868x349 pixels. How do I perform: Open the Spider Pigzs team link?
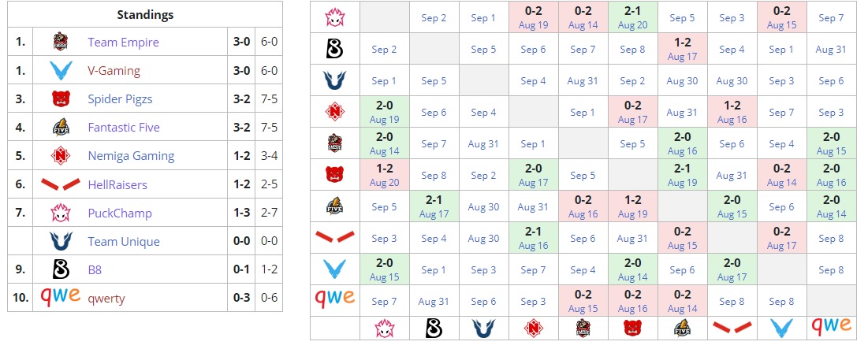pyautogui.click(x=120, y=99)
